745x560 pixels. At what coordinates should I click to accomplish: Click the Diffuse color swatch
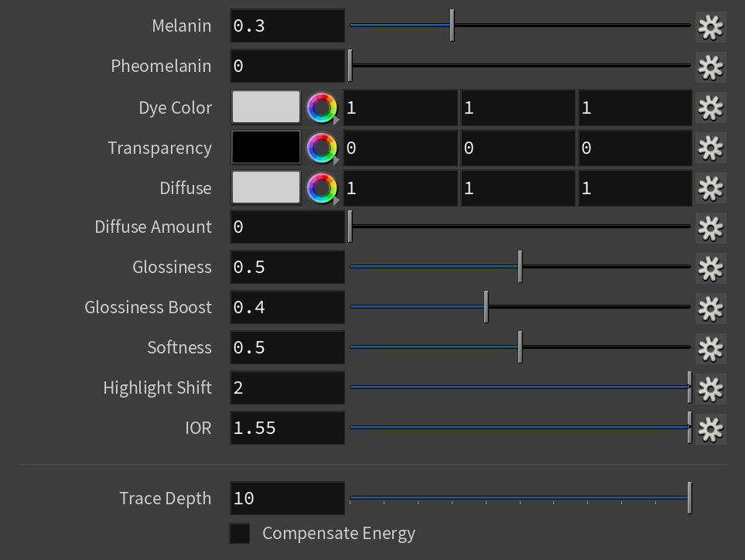click(266, 188)
